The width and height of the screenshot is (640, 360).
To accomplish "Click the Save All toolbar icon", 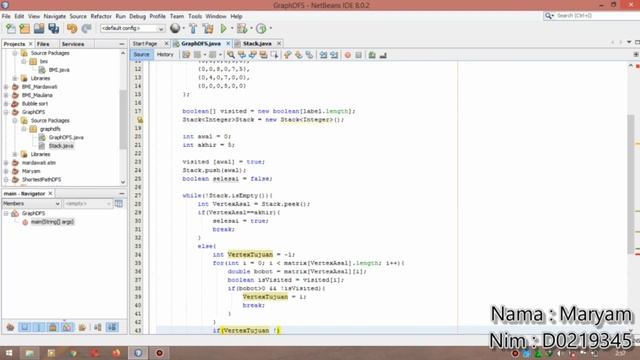I will coord(53,29).
